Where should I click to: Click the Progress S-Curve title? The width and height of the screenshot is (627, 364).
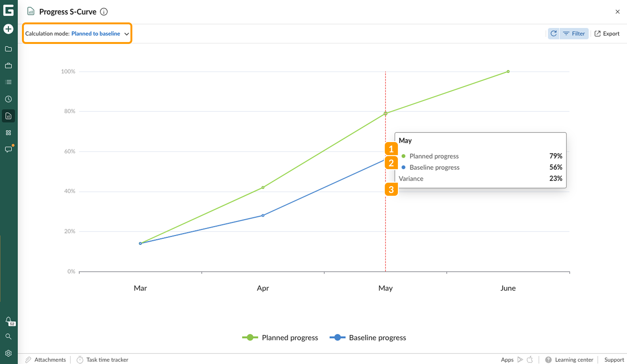click(68, 12)
